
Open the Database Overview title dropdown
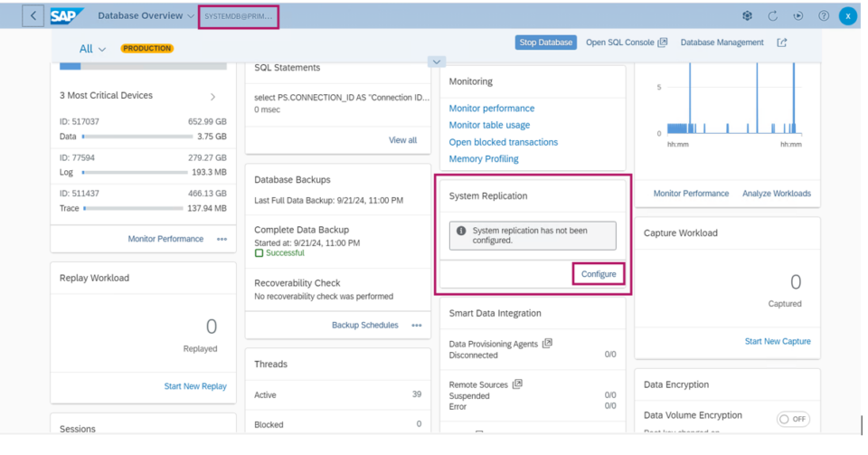(x=146, y=16)
